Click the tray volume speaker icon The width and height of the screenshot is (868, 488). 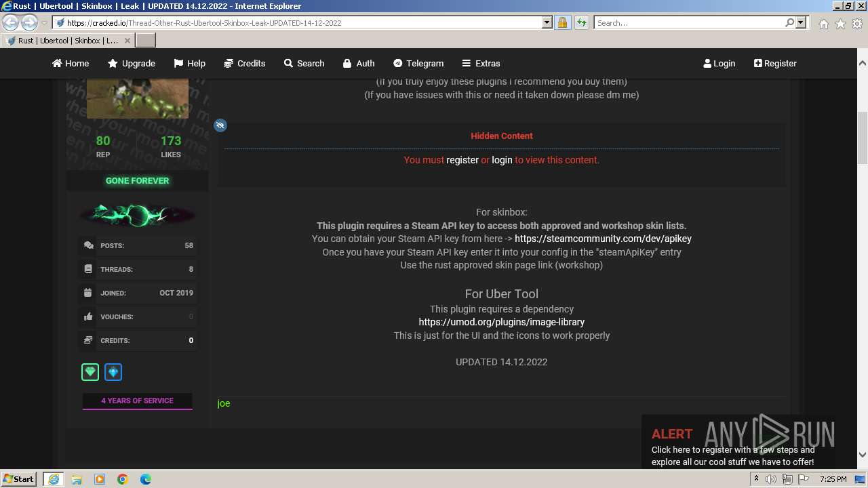click(x=771, y=479)
